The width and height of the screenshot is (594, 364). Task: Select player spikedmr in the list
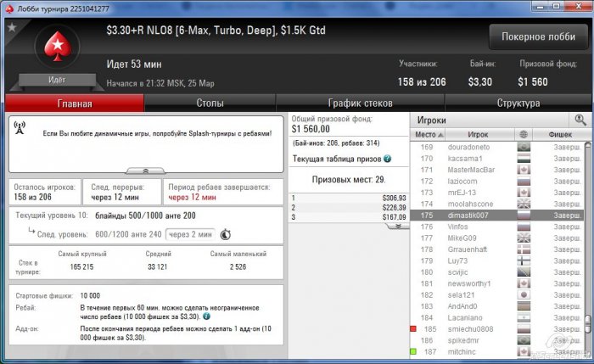[x=497, y=340]
